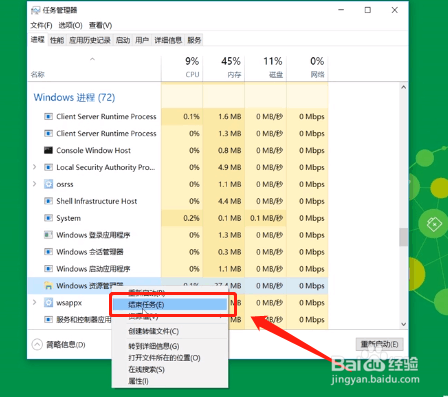Image resolution: width=448 pixels, height=397 pixels.
Task: Click the Windows 启动应用程序 icon
Action: tap(48, 269)
